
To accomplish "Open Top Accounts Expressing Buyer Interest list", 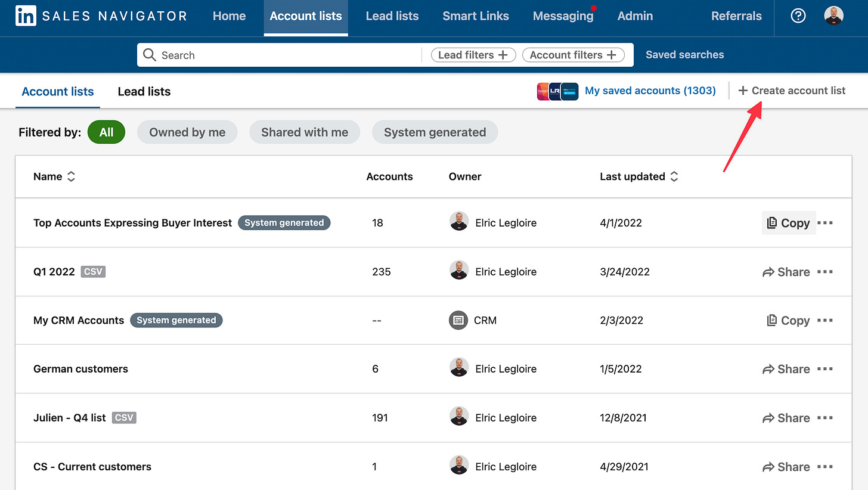I will 132,223.
